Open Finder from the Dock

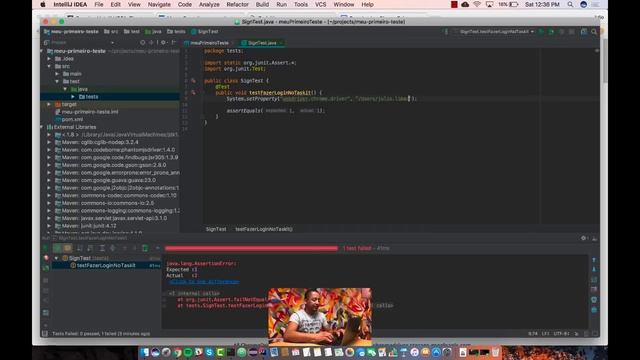(x=145, y=352)
